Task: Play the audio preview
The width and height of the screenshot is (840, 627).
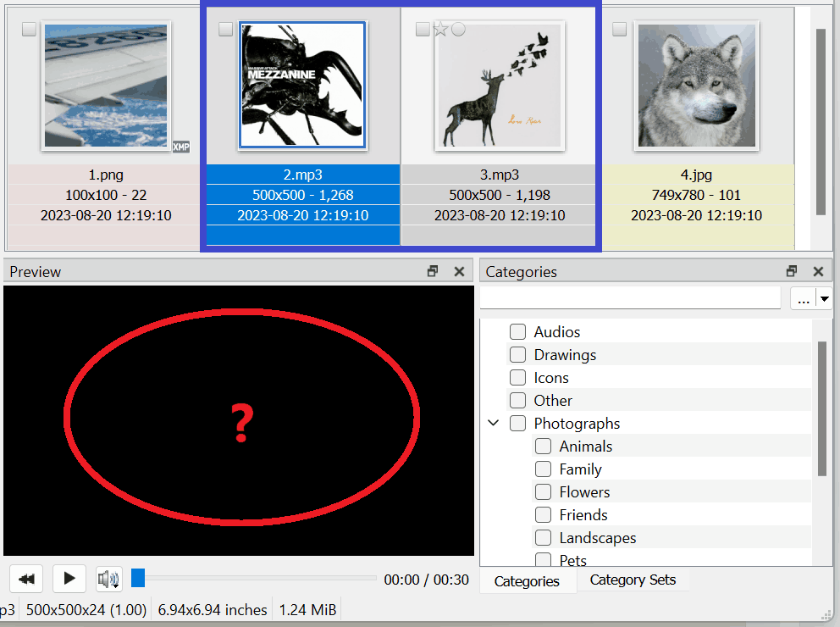Action: click(69, 579)
